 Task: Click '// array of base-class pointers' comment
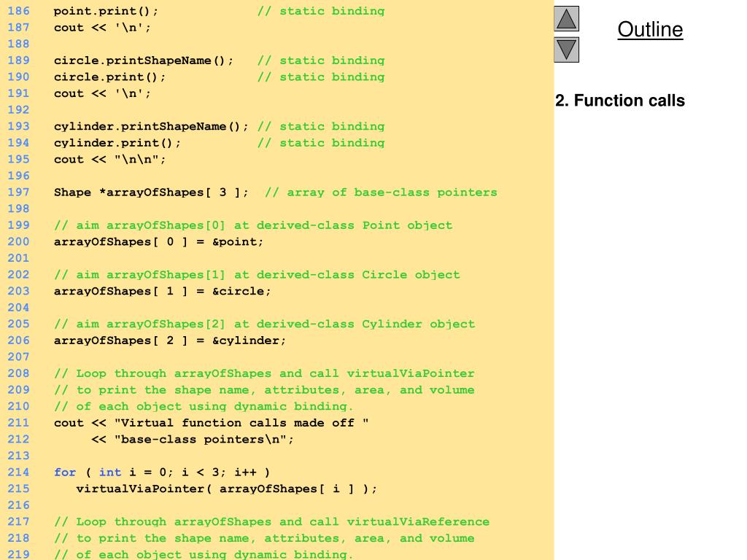click(x=381, y=192)
